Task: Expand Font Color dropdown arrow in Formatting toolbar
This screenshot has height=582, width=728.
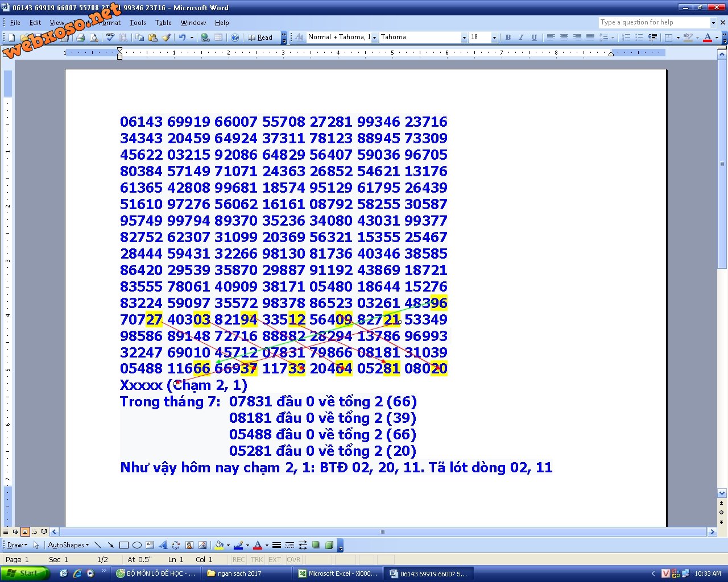Action: point(717,38)
